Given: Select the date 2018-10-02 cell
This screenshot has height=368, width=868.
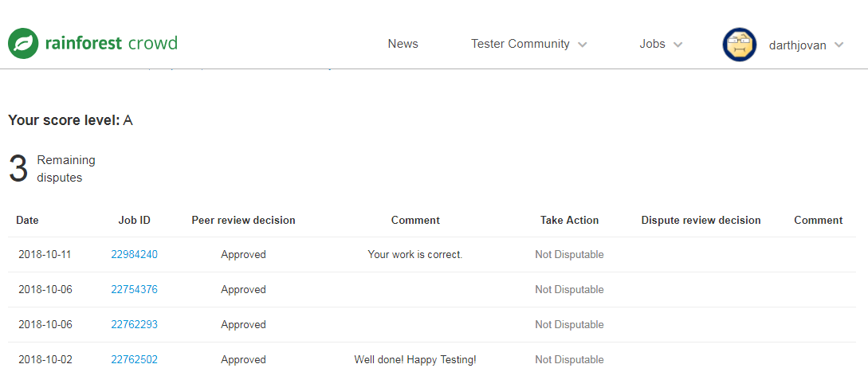Looking at the screenshot, I should pyautogui.click(x=45, y=359).
